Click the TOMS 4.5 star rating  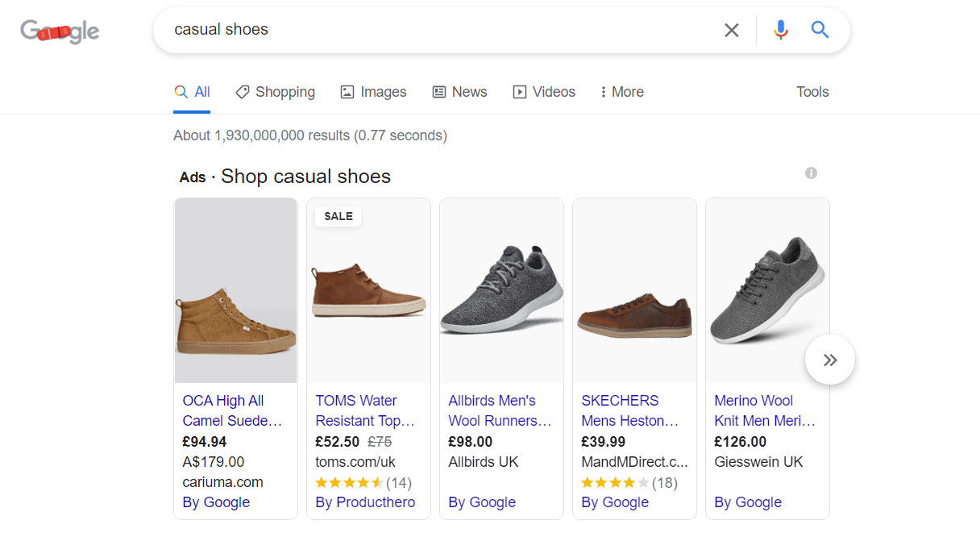349,483
